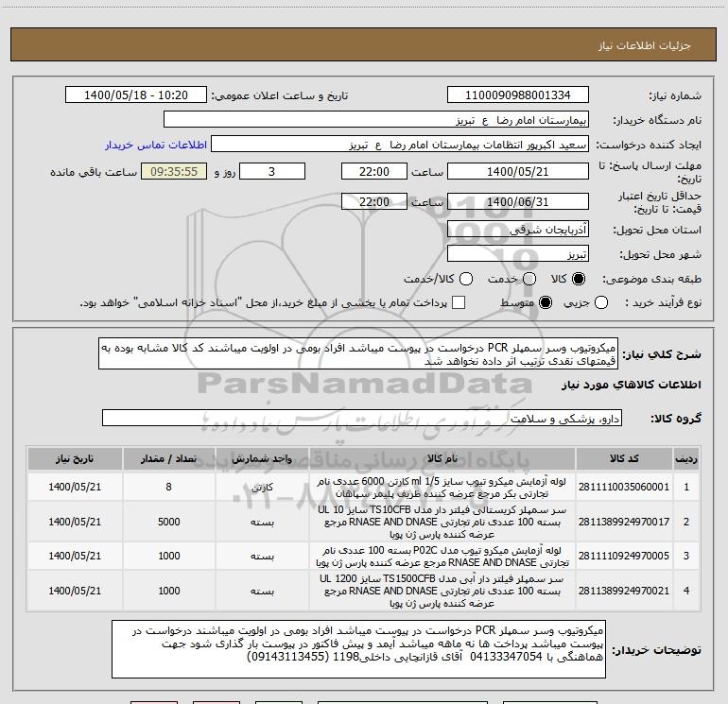
Task: Click the buyer organization name field
Action: coord(376,120)
